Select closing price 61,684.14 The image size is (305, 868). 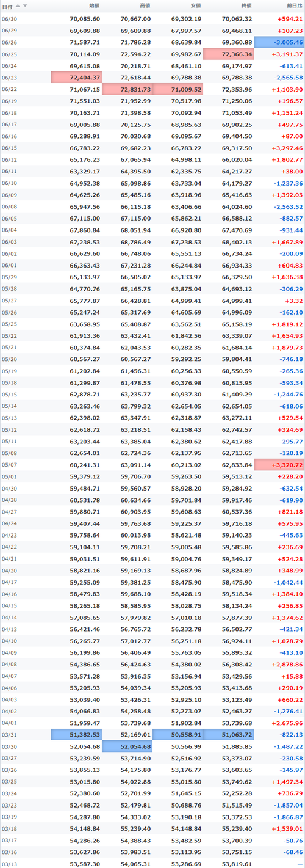[237, 348]
